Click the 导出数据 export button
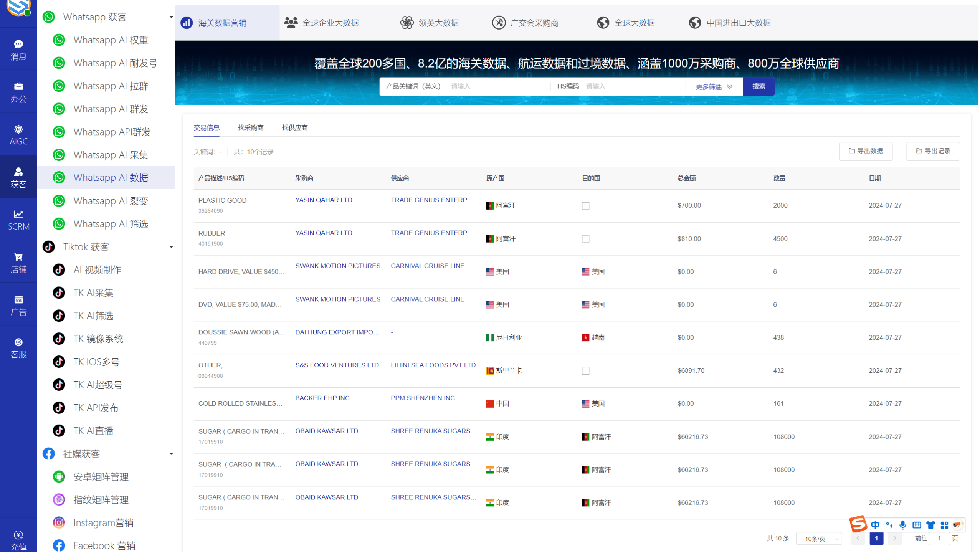This screenshot has height=552, width=980. pos(866,151)
